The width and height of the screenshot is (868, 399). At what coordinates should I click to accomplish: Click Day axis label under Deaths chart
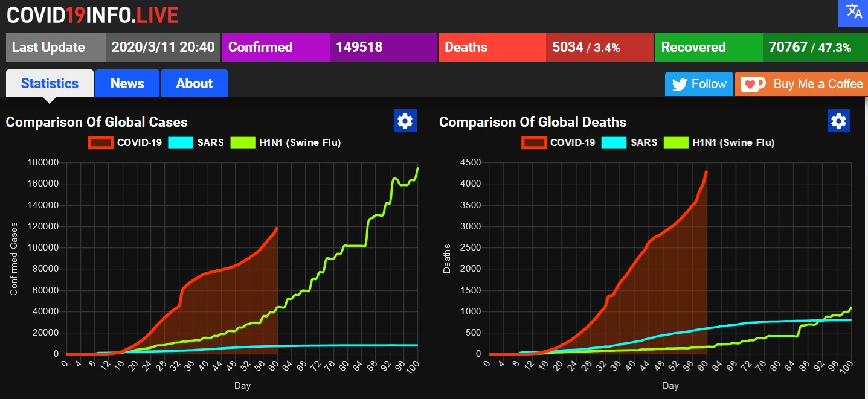(670, 386)
